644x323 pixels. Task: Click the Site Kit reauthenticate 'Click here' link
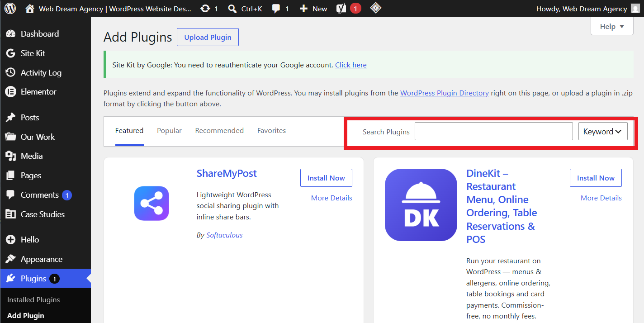point(351,65)
